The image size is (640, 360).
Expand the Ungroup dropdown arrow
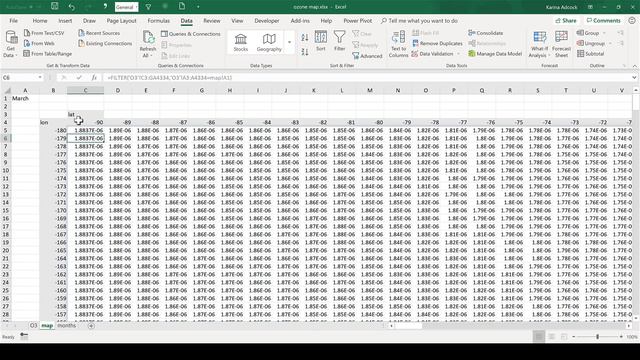[610, 43]
